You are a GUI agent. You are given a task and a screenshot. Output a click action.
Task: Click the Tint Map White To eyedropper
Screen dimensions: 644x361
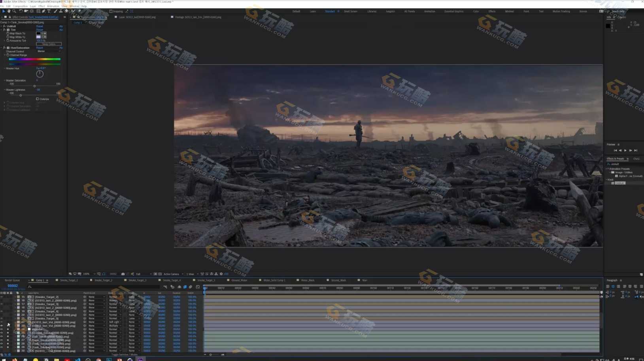[44, 37]
